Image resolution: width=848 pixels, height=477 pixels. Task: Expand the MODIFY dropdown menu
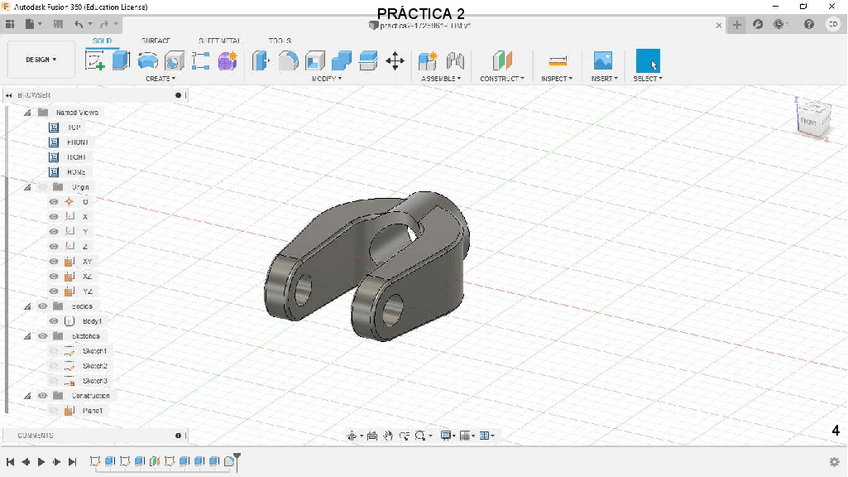click(x=327, y=78)
